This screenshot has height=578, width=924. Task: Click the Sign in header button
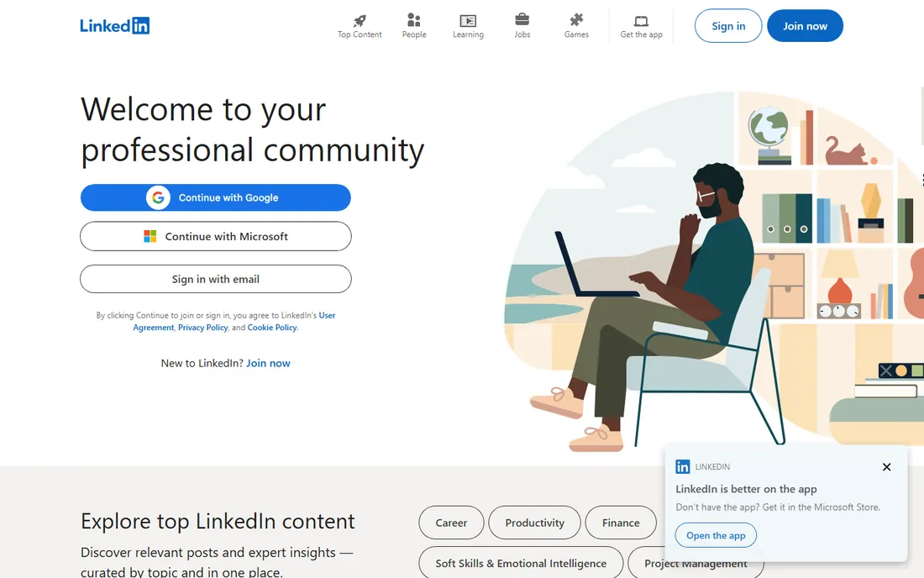tap(728, 26)
